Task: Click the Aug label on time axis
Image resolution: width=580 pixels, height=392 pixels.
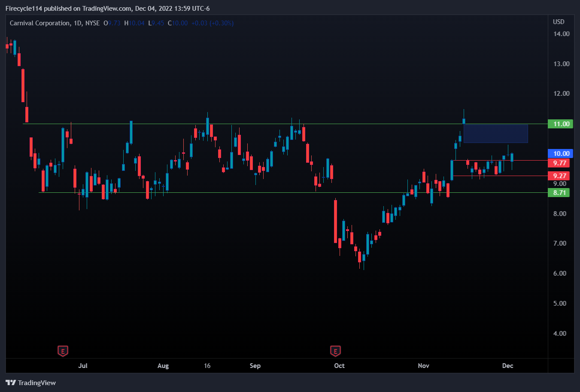Action: 163,366
